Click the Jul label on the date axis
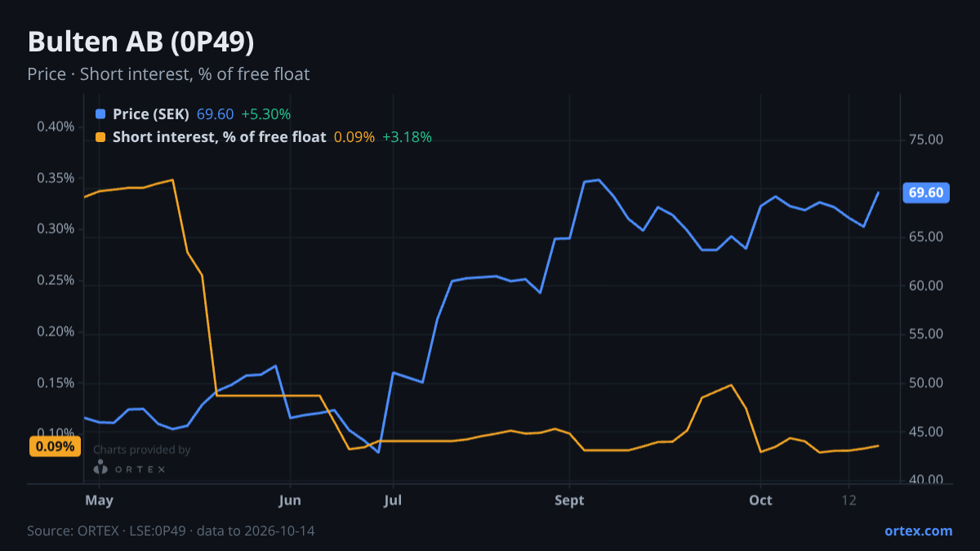The width and height of the screenshot is (980, 551). click(393, 500)
